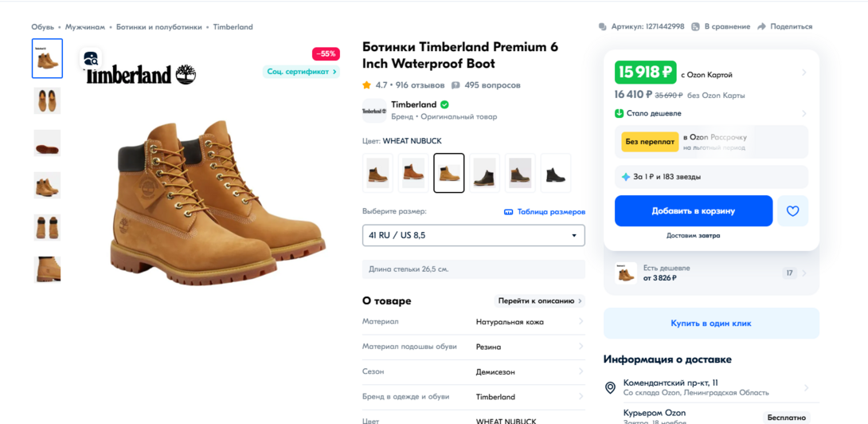Click Купить в один клик button

[x=710, y=324]
